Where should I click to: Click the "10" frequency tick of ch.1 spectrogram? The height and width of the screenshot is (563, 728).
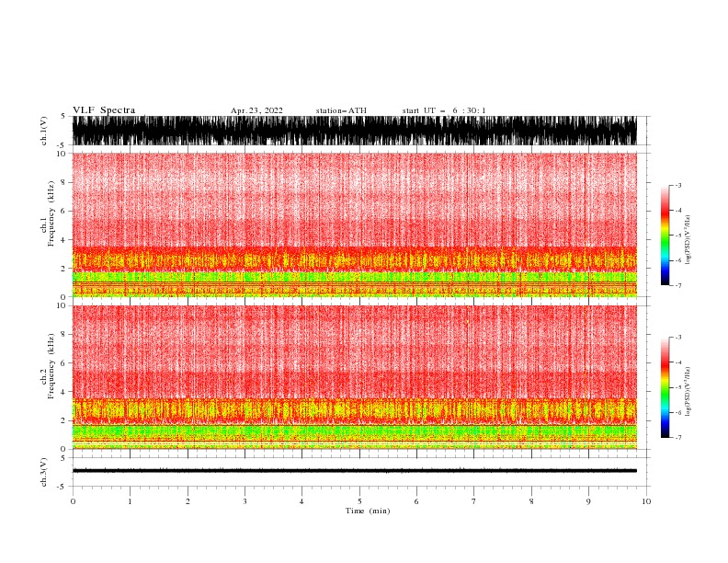pos(62,154)
